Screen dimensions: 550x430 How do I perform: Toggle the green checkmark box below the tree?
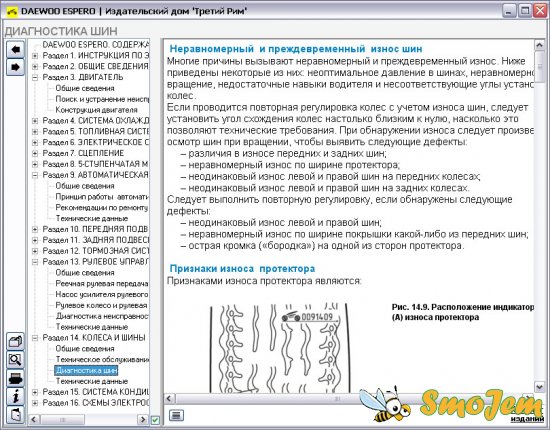(x=155, y=419)
